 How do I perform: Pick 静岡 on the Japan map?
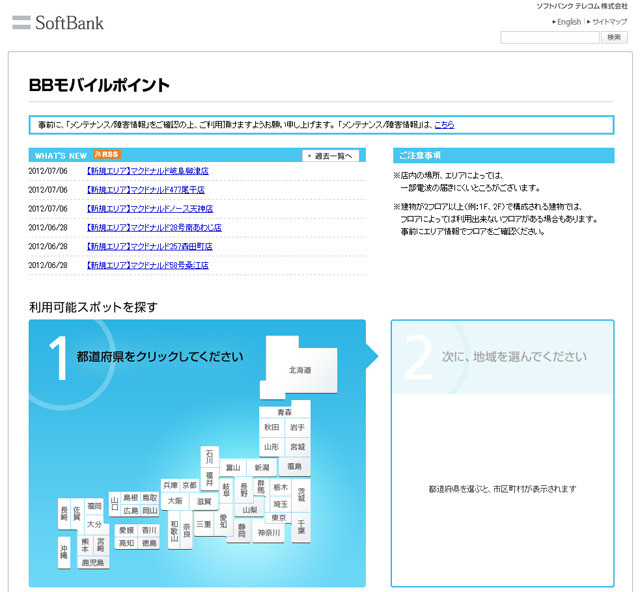pyautogui.click(x=242, y=530)
